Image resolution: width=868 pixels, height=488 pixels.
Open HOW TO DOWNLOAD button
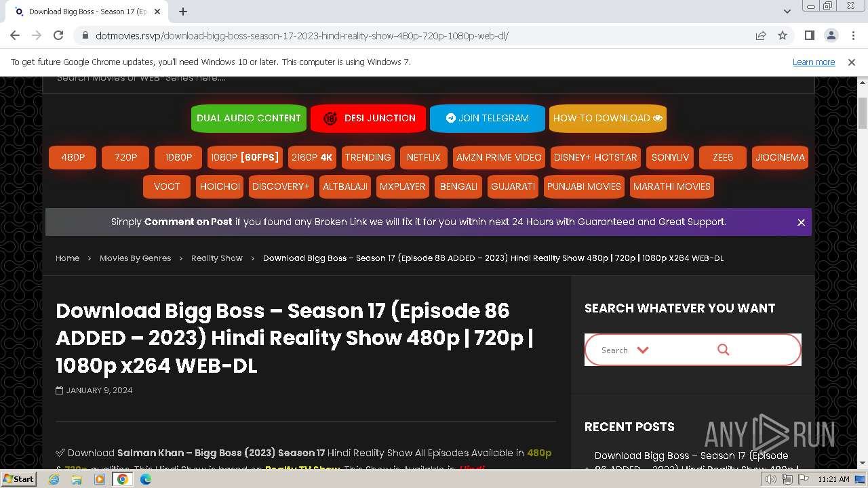(608, 118)
